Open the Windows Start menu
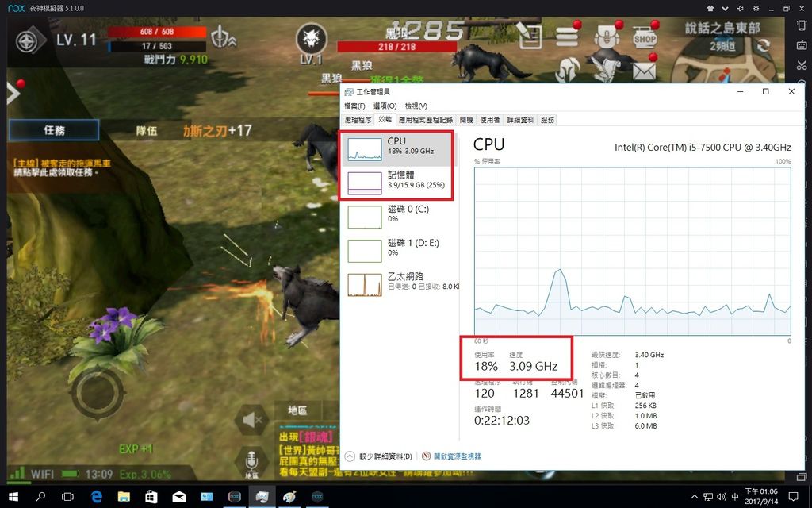 point(13,497)
